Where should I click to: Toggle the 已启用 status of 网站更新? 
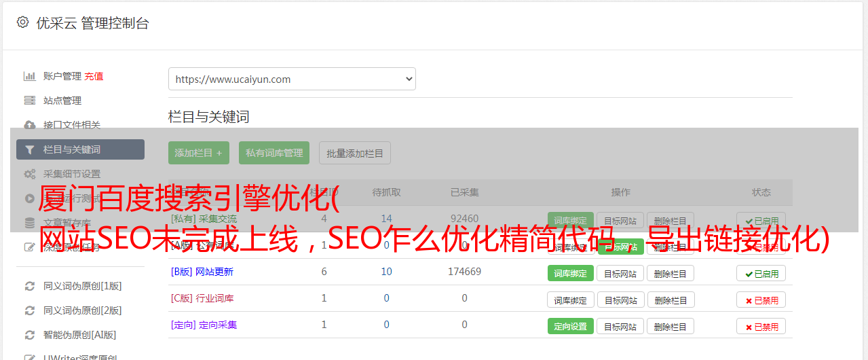761,273
